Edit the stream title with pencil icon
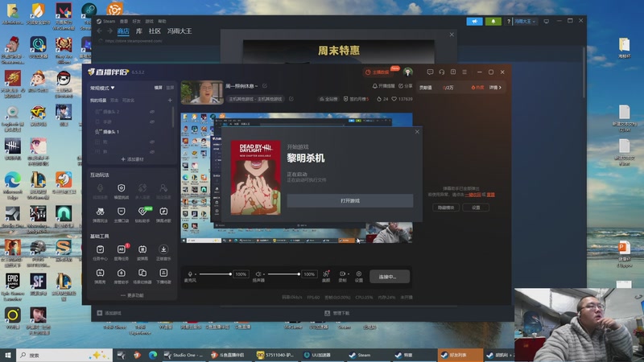This screenshot has width=644, height=362. [x=265, y=86]
